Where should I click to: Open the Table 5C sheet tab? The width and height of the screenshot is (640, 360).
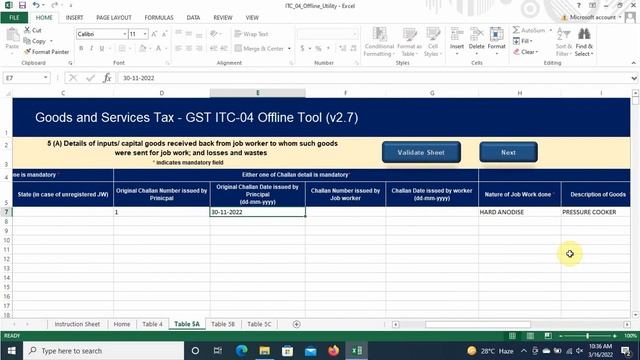pos(259,324)
